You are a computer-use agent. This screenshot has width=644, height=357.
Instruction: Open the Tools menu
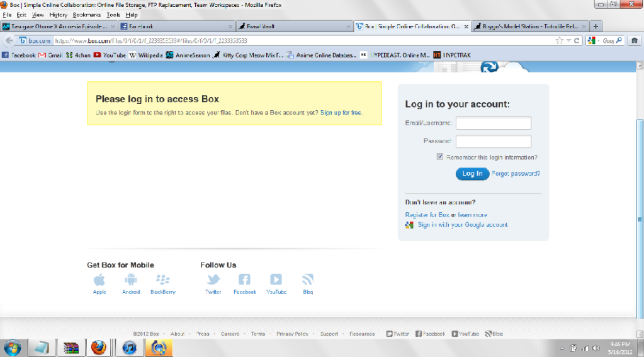pos(113,14)
